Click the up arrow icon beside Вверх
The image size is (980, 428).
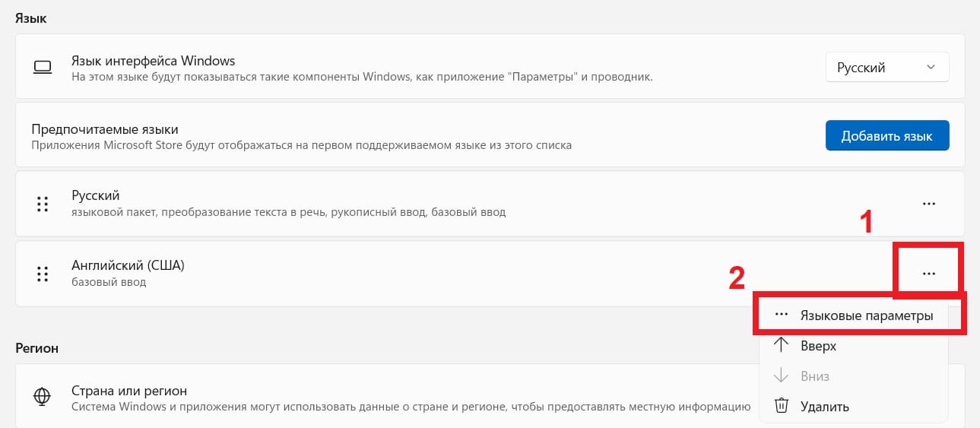(x=780, y=346)
